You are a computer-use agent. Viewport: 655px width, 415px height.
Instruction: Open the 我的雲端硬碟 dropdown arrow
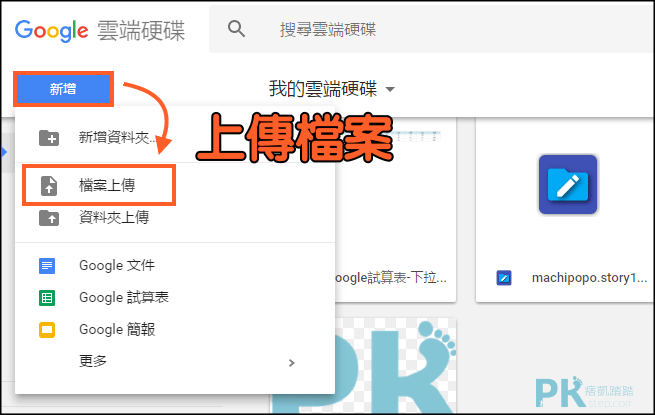click(x=390, y=89)
